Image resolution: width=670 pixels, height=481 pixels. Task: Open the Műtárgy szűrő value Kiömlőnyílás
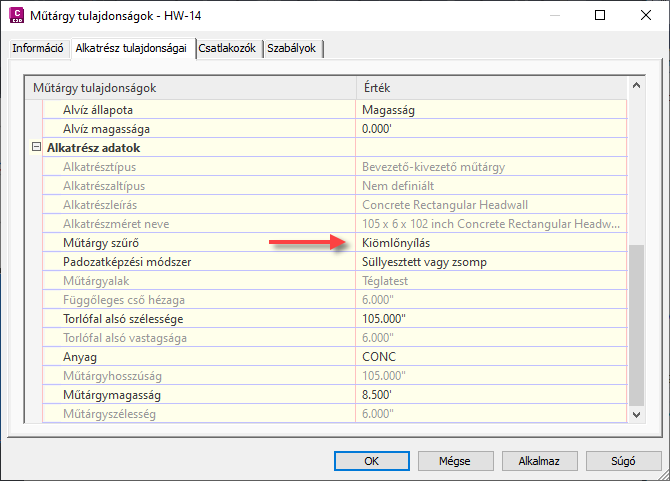[490, 242]
